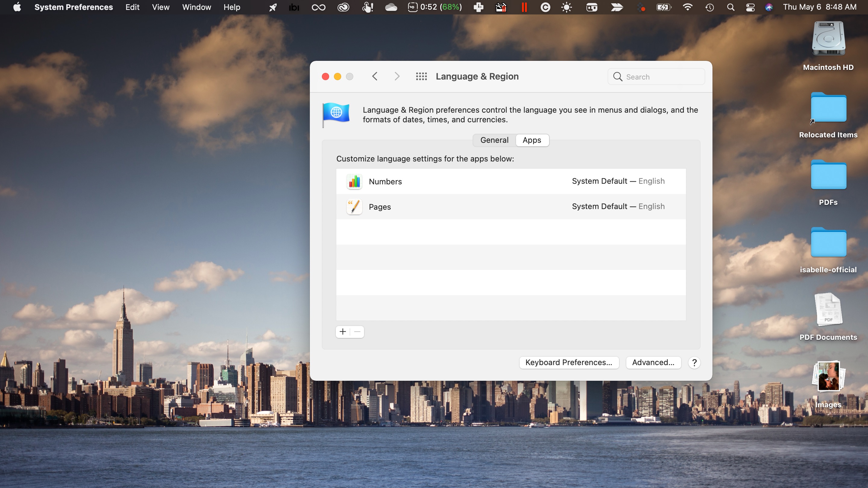Open Creative Cloud menu bar icon

point(343,7)
